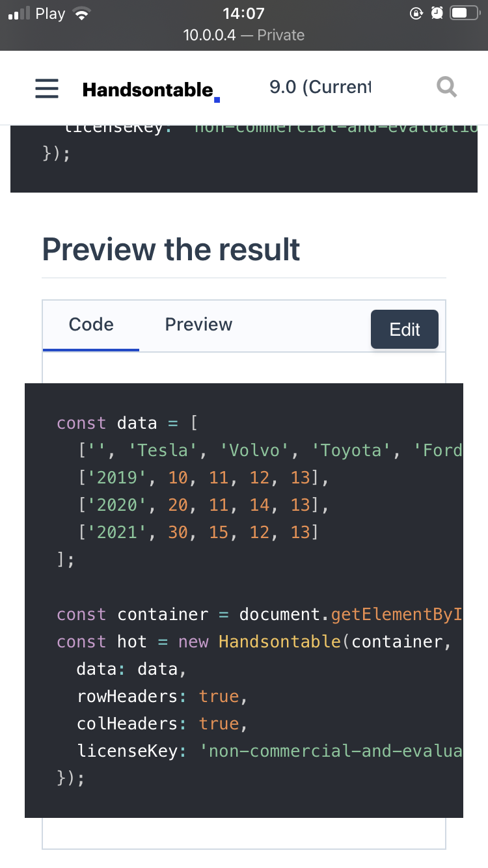Tap the orientation lock status icon
Screen dimensions: 488x868
coord(416,12)
